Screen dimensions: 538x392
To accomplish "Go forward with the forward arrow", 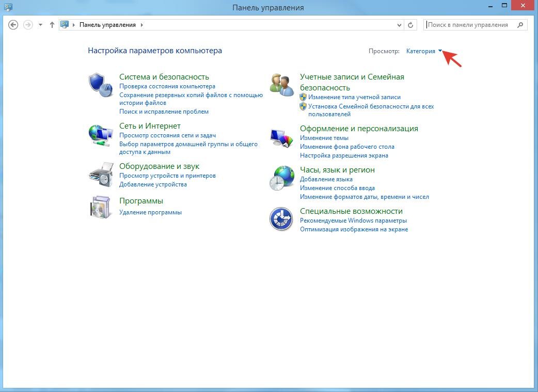I will [x=28, y=25].
